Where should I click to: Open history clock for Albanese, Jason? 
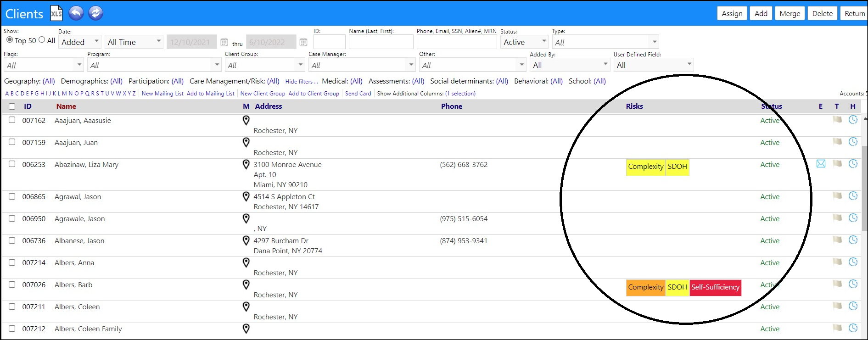[853, 240]
